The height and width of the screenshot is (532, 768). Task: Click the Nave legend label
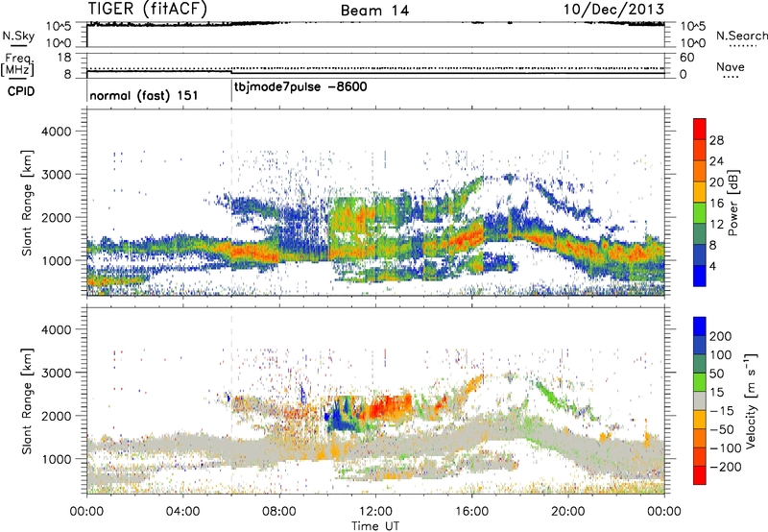click(x=731, y=66)
